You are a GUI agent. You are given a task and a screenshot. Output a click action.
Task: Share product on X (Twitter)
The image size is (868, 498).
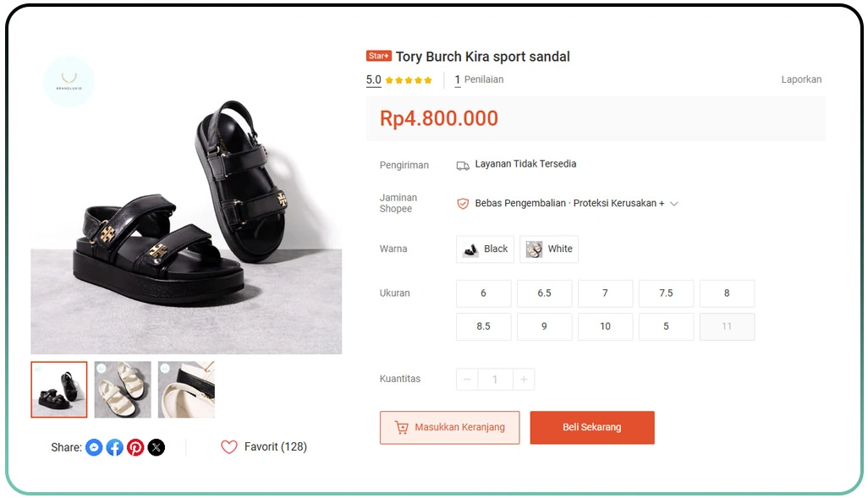click(x=157, y=447)
